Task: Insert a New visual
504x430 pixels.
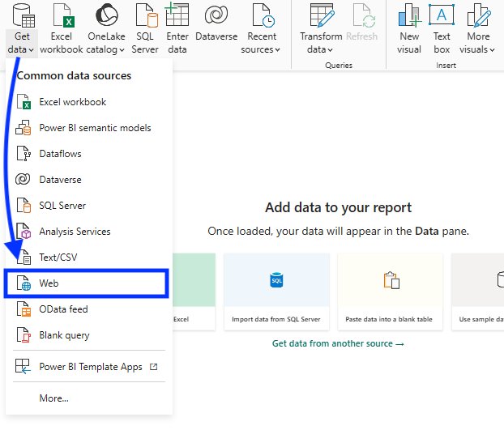Action: click(x=409, y=29)
